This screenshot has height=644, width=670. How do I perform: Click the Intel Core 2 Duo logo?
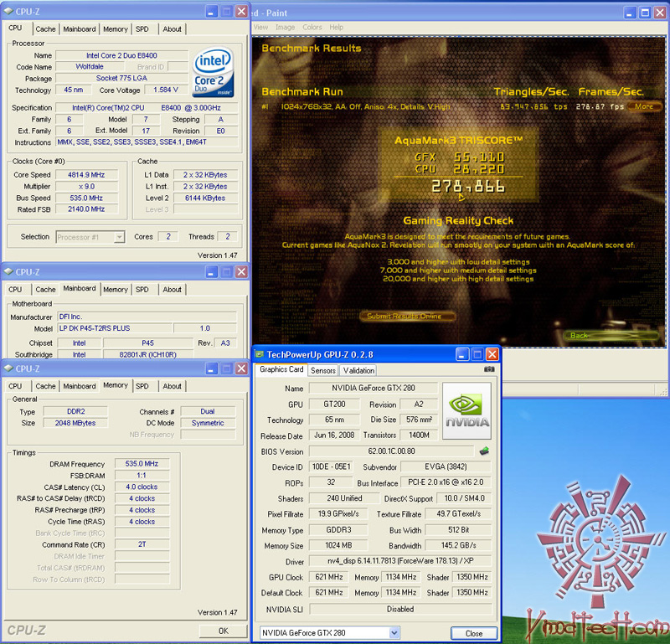point(213,71)
